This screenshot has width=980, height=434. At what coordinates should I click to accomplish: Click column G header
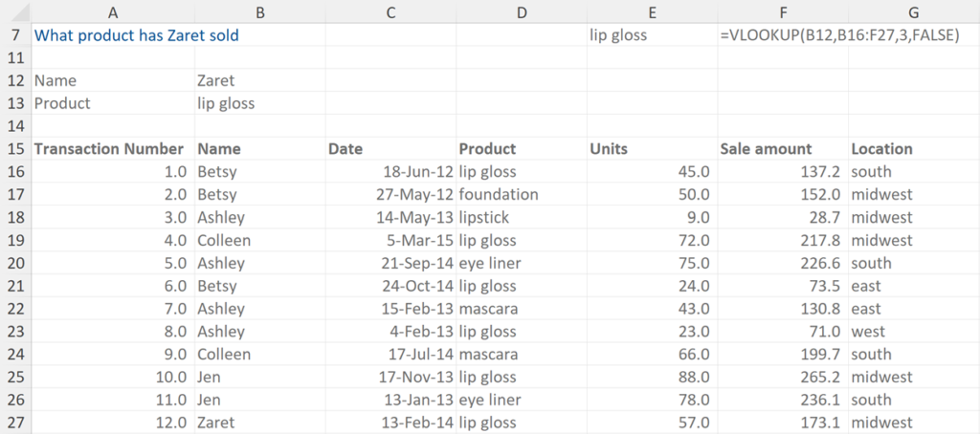click(913, 11)
